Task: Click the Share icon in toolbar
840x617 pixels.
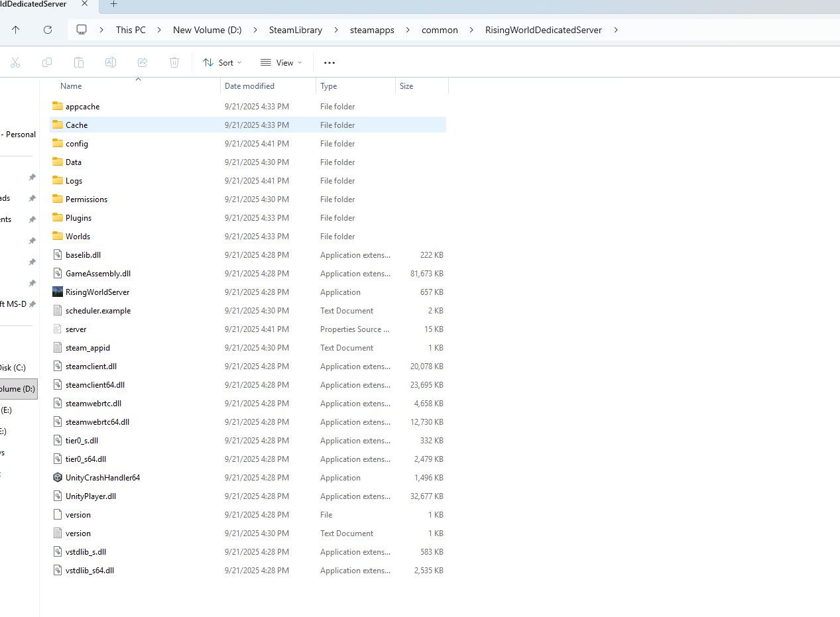Action: pos(143,62)
